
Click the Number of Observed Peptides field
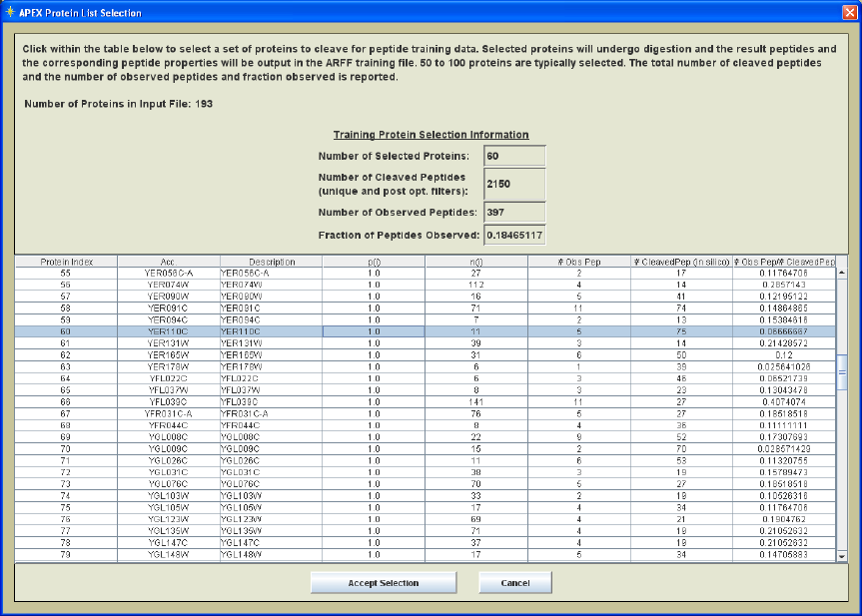click(513, 212)
